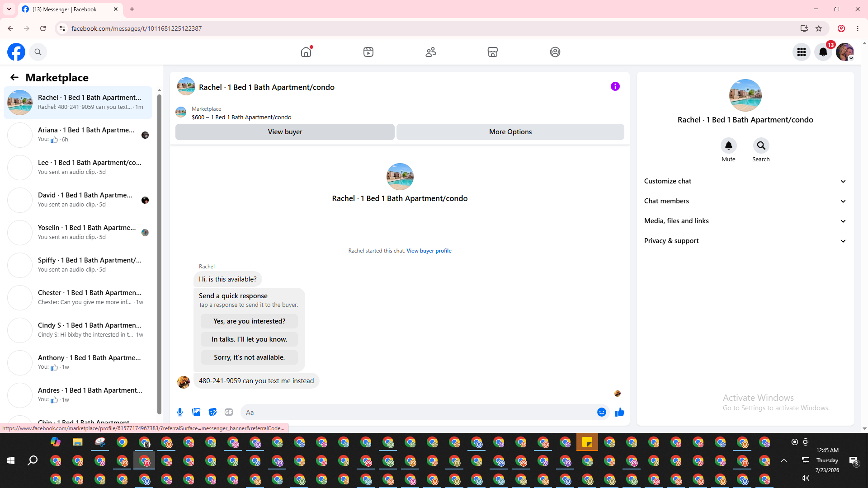Viewport: 868px width, 488px height.
Task: Open More Options for the listing
Action: click(510, 132)
